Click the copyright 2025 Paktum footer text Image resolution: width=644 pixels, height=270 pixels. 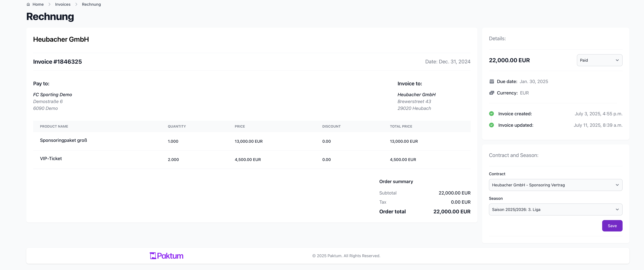click(346, 256)
